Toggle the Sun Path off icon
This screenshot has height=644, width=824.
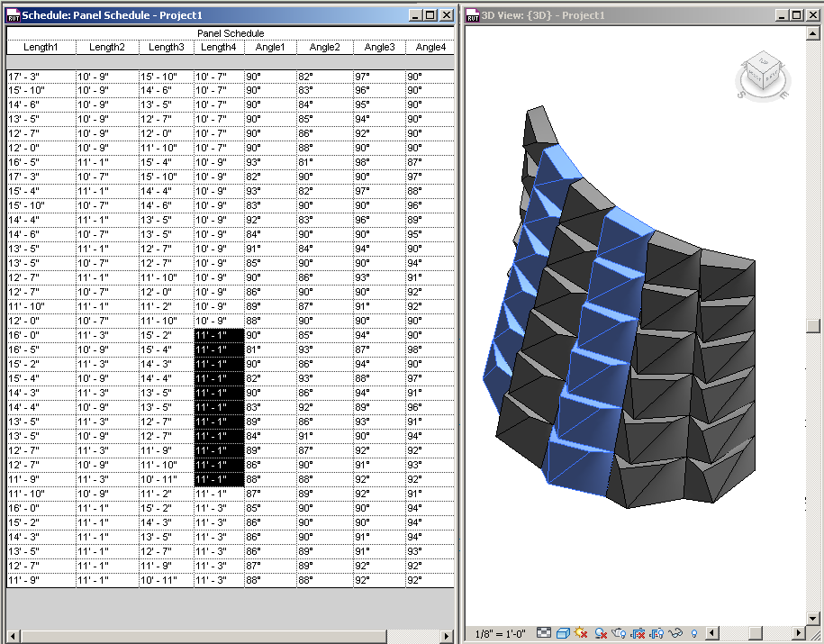[x=581, y=633]
